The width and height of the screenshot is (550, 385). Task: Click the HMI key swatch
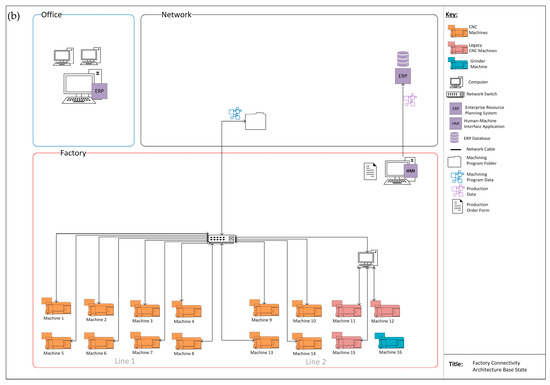[x=456, y=123]
